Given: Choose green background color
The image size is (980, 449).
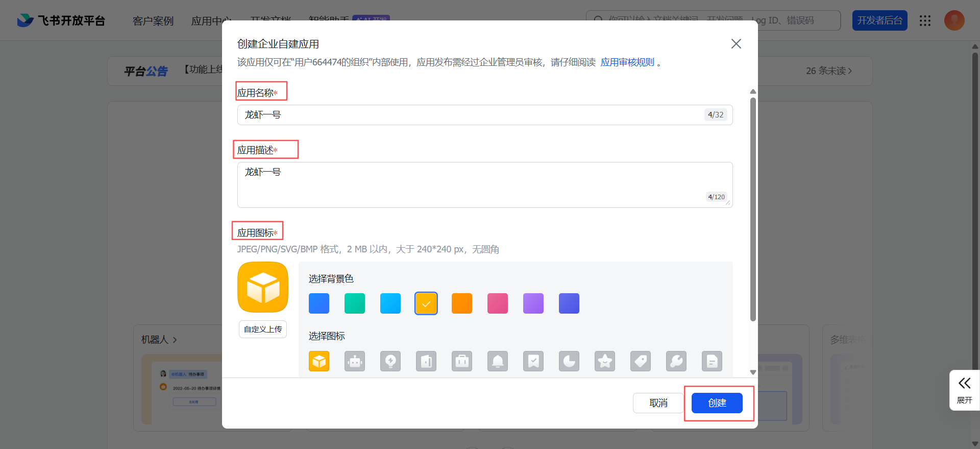Looking at the screenshot, I should (355, 303).
